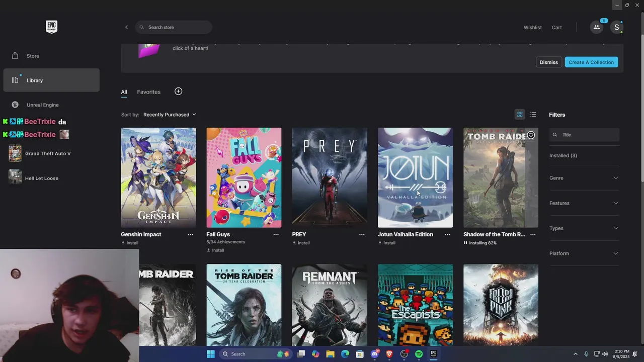Viewport: 644px width, 362px height.
Task: Open the Cart page
Action: click(556, 28)
